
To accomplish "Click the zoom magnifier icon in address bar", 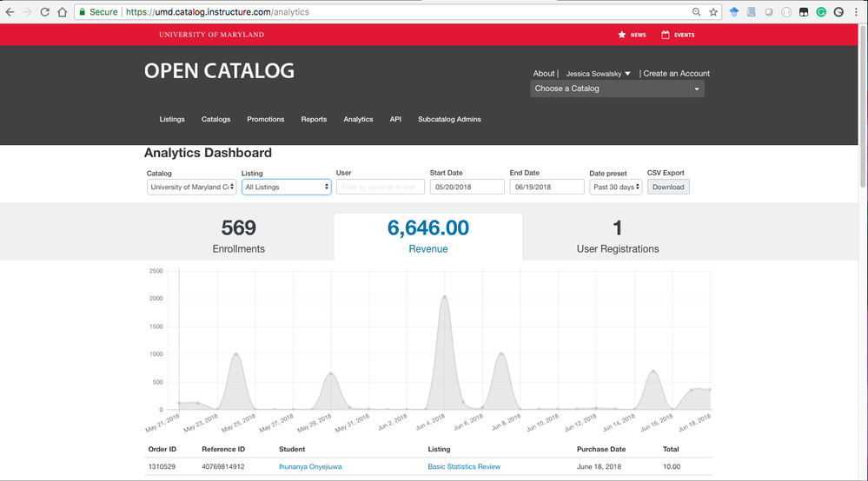I will [696, 12].
